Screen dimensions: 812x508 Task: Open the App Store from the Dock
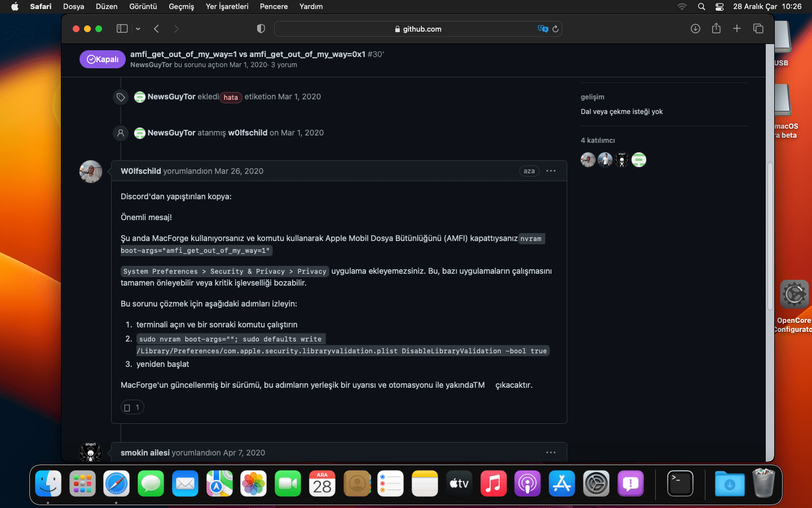562,484
